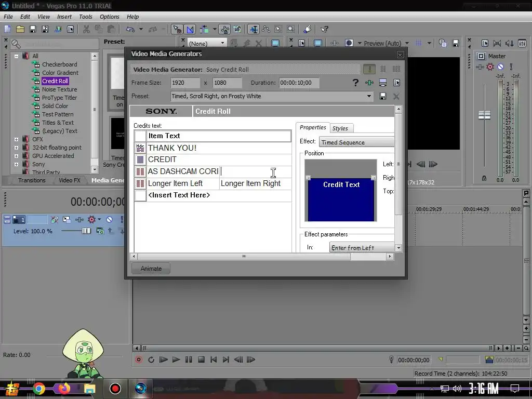Screen dimensions: 532x399
Task: Click the Open project folder icon
Action: 20,30
